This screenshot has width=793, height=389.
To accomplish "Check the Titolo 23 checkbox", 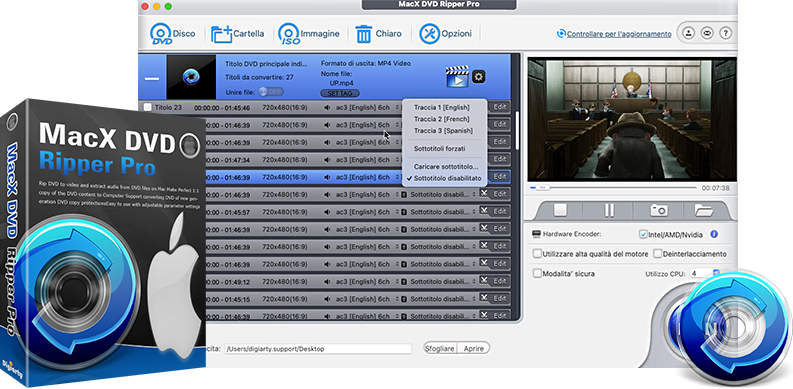I will (147, 107).
